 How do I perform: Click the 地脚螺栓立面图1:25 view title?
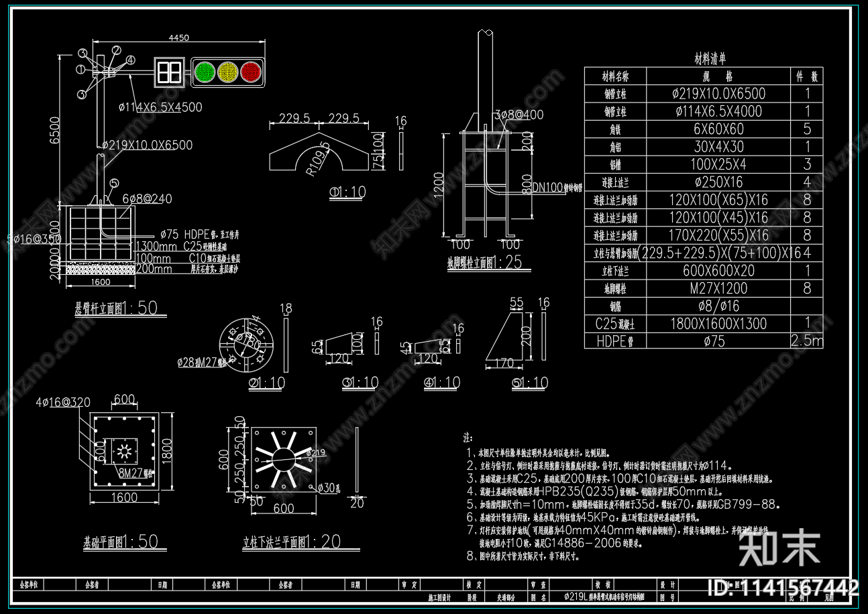(484, 262)
